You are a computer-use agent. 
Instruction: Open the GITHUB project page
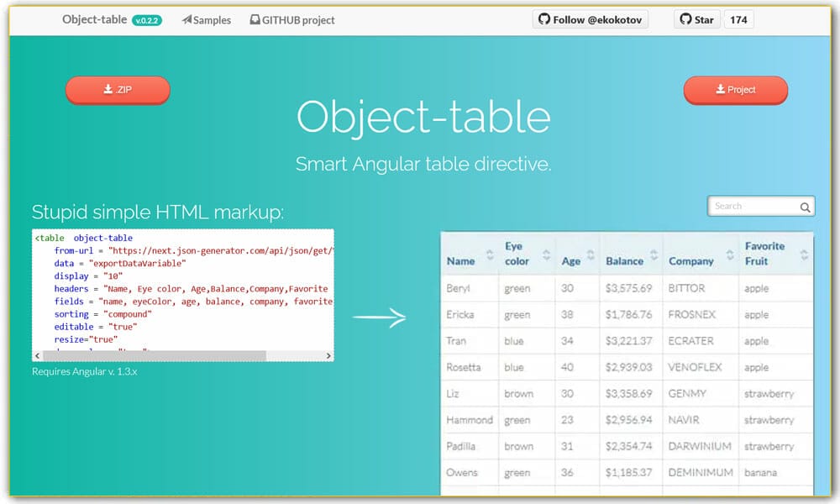click(298, 19)
